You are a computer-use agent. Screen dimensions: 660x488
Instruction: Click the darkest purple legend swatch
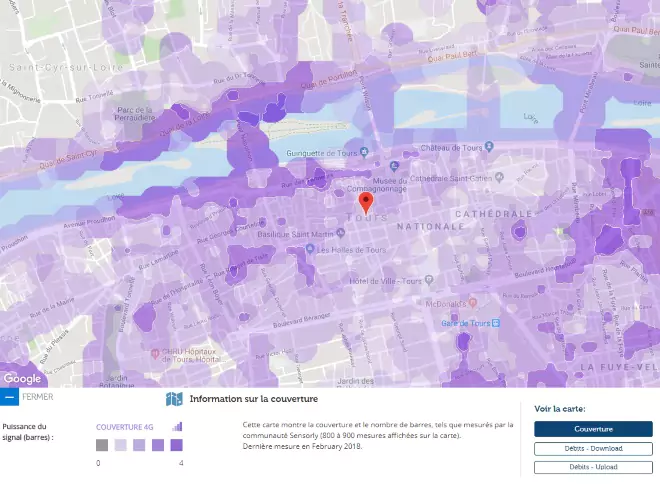tap(176, 445)
